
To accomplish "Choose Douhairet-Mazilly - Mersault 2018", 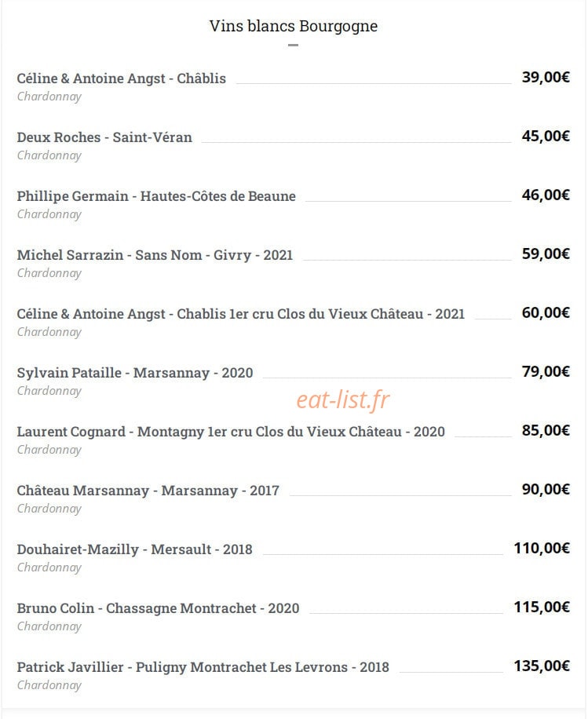I will tap(135, 549).
